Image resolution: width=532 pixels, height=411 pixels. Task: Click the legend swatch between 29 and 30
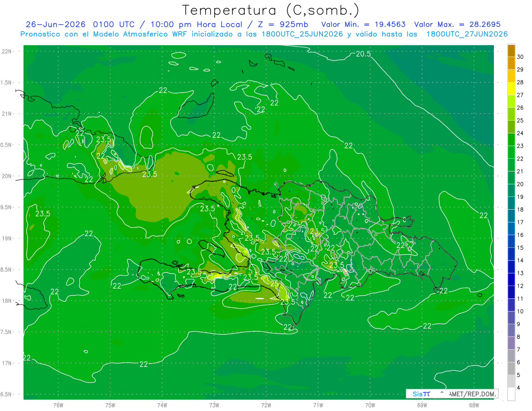(x=511, y=63)
